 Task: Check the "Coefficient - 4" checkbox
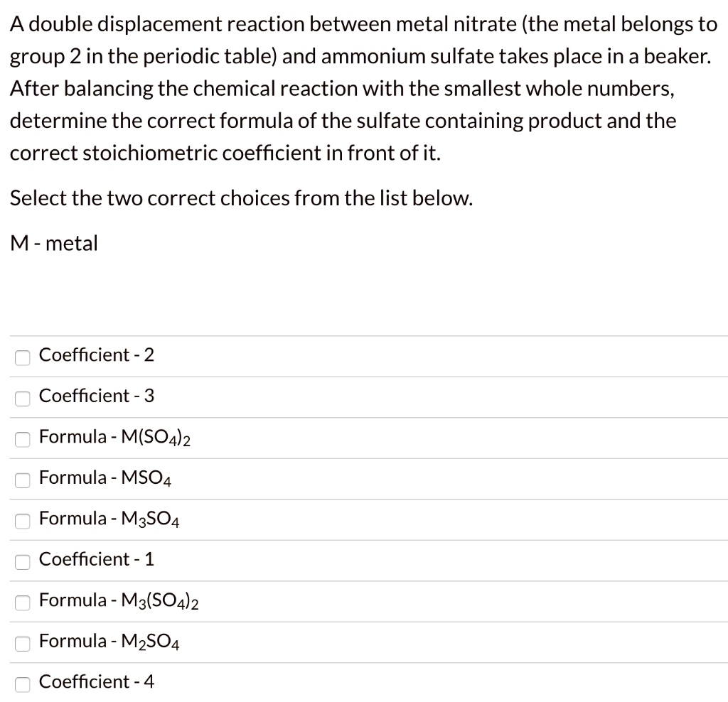[x=22, y=684]
